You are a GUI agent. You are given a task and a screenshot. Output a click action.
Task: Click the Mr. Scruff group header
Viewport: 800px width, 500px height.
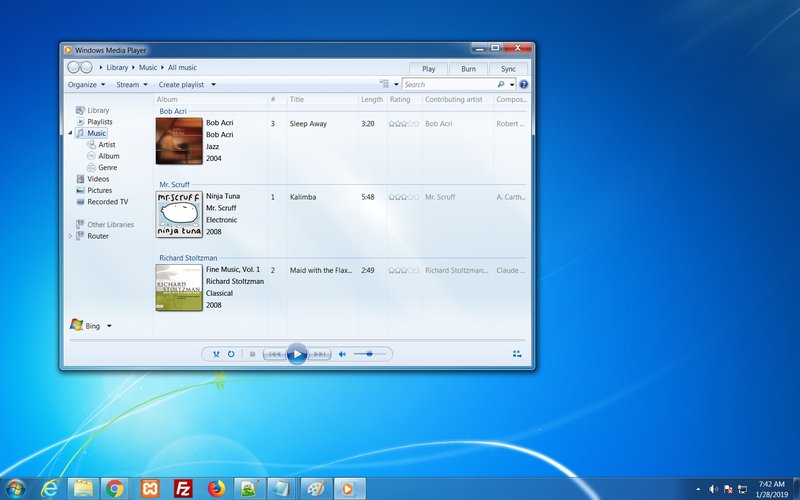click(174, 185)
